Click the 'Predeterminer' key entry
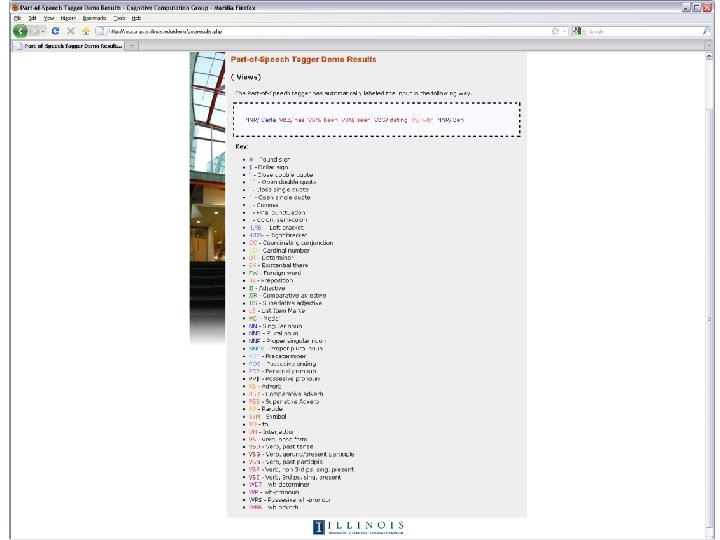The height and width of the screenshot is (540, 720). click(x=277, y=356)
